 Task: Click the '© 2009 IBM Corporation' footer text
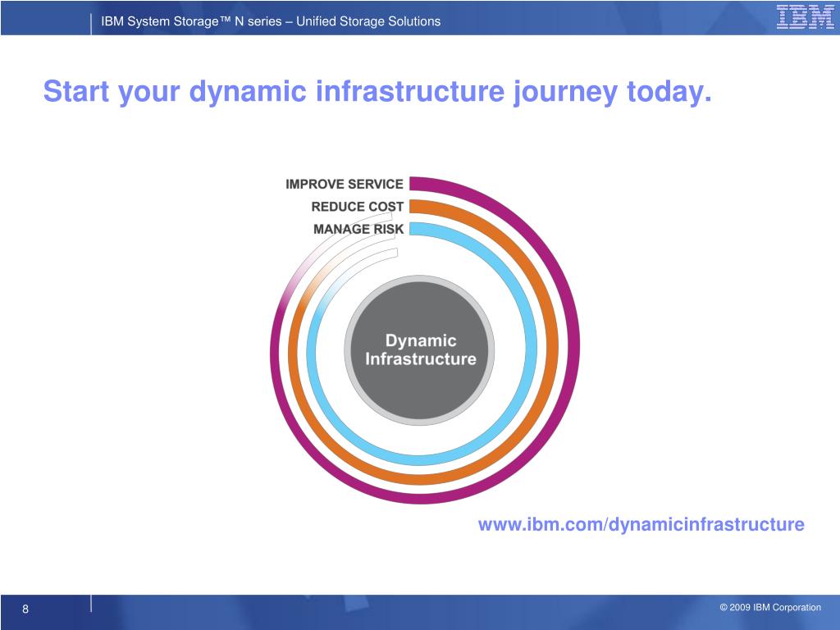point(769,607)
